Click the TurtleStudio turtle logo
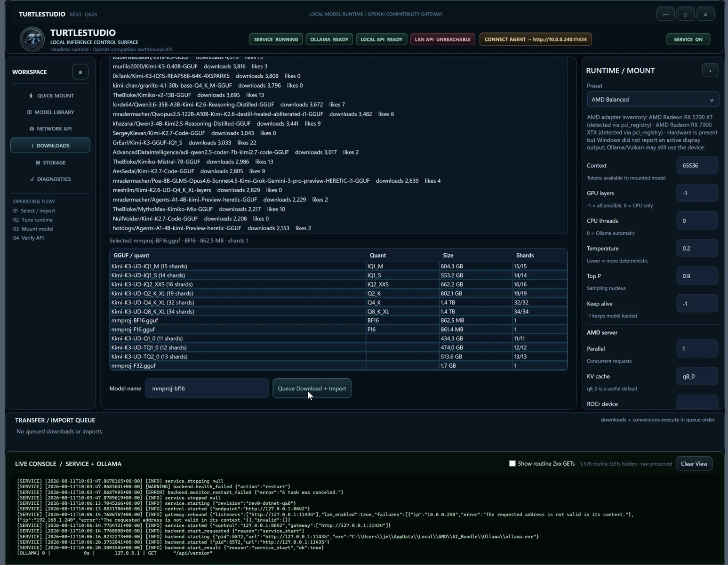 coord(32,39)
